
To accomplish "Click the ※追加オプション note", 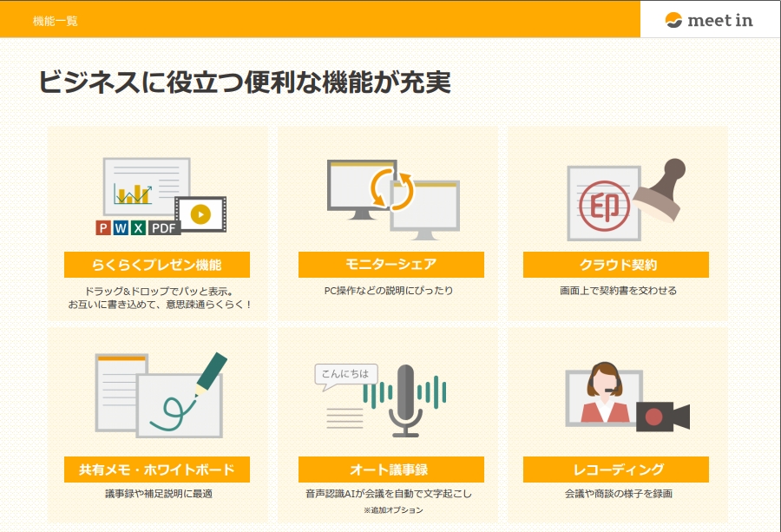I will point(393,510).
